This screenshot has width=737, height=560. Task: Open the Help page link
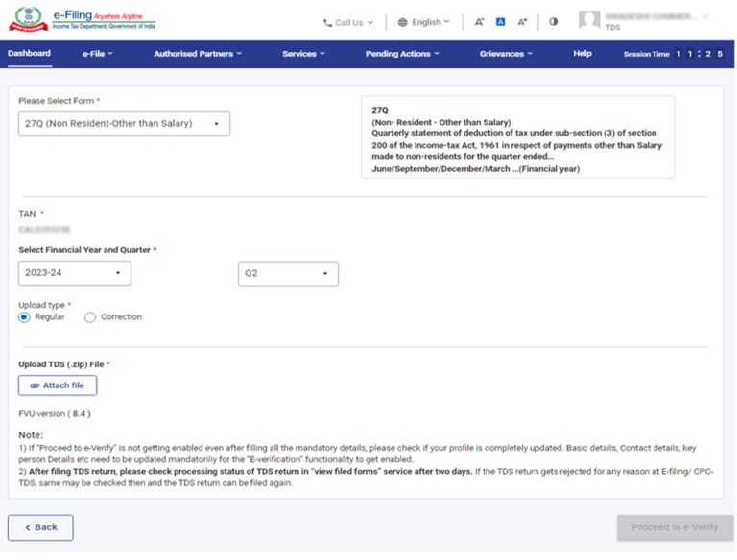582,54
